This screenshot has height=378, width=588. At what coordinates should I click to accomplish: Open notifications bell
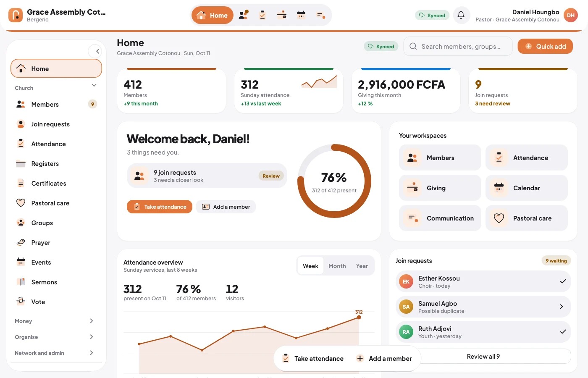pyautogui.click(x=461, y=15)
